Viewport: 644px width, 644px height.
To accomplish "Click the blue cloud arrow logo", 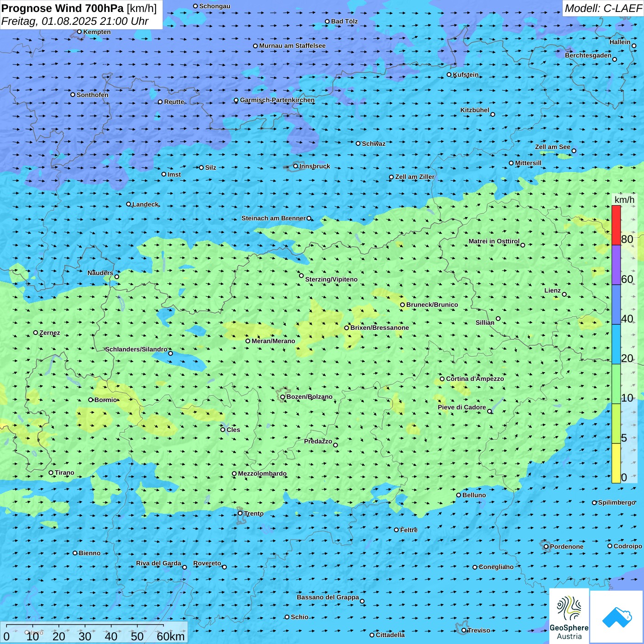I will [x=617, y=616].
